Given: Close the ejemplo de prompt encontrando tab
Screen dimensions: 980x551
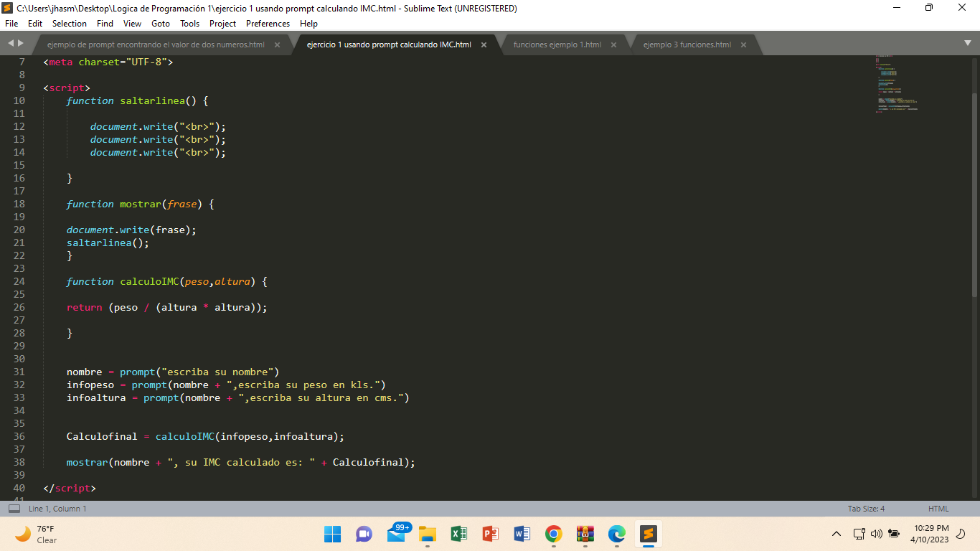Looking at the screenshot, I should pyautogui.click(x=277, y=44).
